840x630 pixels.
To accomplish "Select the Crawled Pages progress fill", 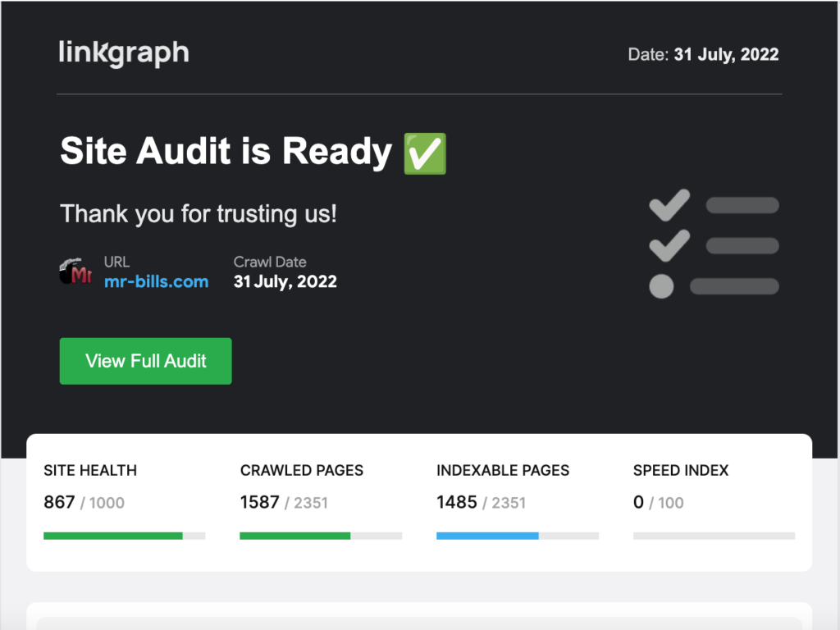I will pos(294,536).
